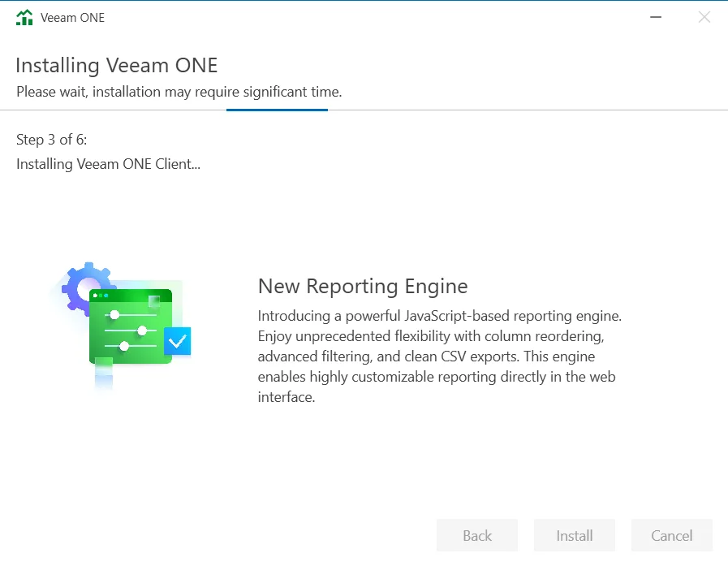This screenshot has width=728, height=566.
Task: Select the "Step 3 of 6" label
Action: pyautogui.click(x=51, y=140)
